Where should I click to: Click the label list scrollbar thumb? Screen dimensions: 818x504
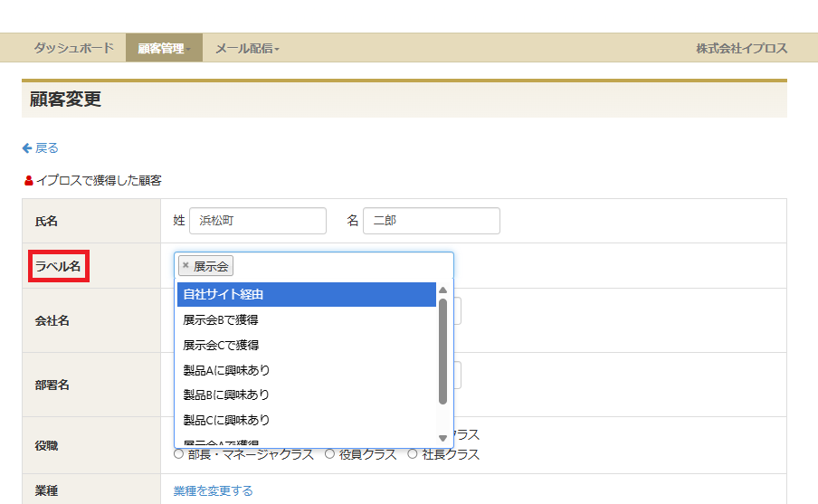pos(442,351)
